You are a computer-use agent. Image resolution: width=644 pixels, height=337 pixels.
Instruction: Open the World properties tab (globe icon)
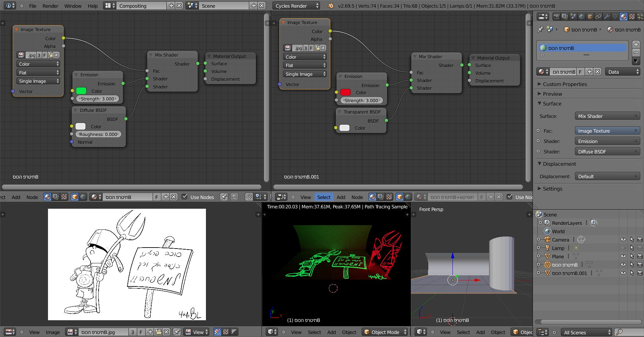click(x=582, y=16)
